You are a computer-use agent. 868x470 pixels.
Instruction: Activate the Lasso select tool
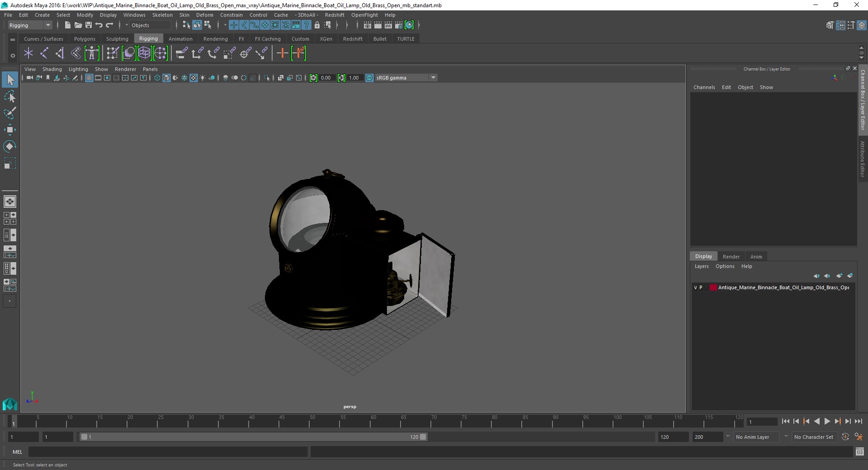coord(9,97)
